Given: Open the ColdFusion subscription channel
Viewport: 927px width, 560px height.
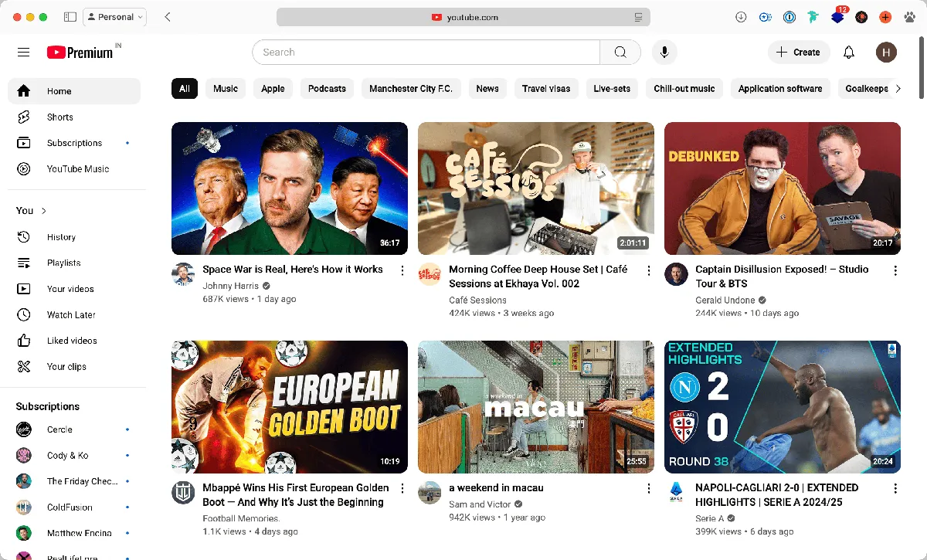Looking at the screenshot, I should coord(74,507).
